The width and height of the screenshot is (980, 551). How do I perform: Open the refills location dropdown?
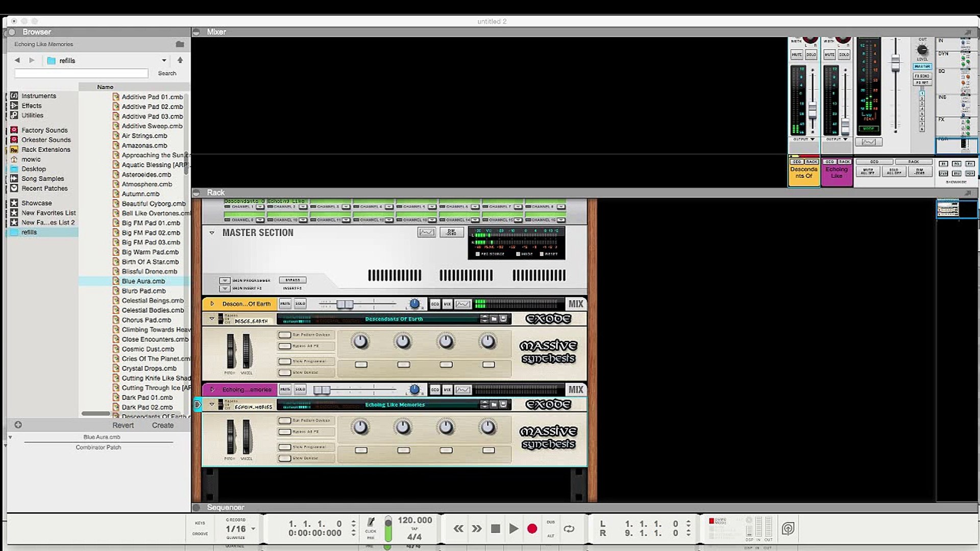(164, 60)
